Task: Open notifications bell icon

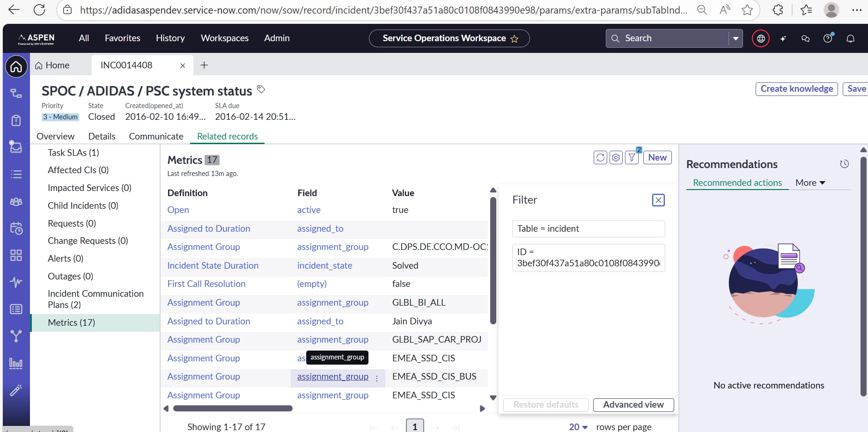Action: 851,38
